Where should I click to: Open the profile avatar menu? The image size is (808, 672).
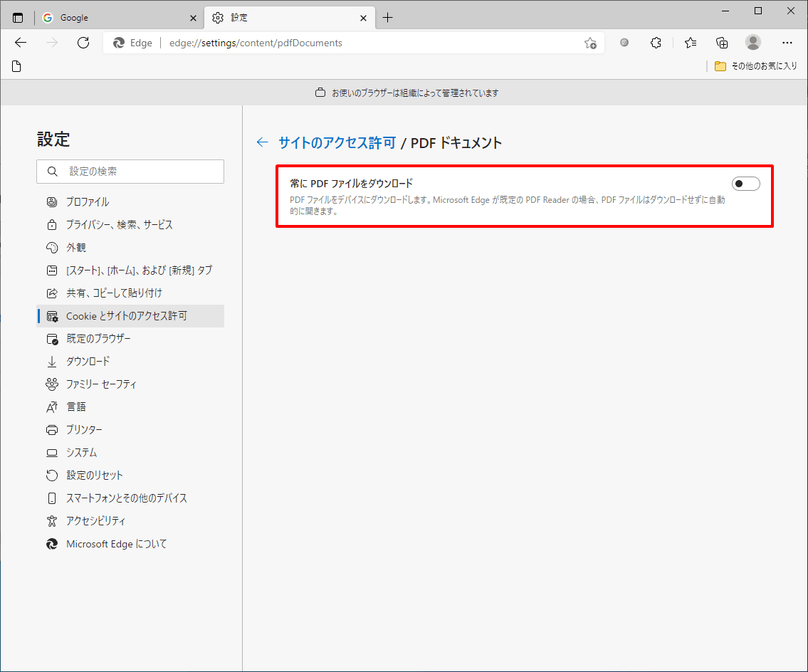(753, 43)
